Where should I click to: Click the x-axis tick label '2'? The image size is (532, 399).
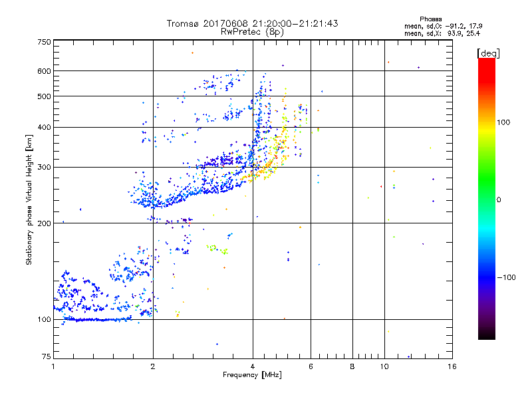[153, 366]
